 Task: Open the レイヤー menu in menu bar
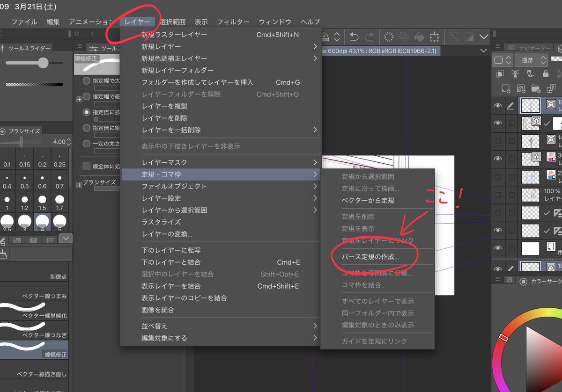pos(137,22)
